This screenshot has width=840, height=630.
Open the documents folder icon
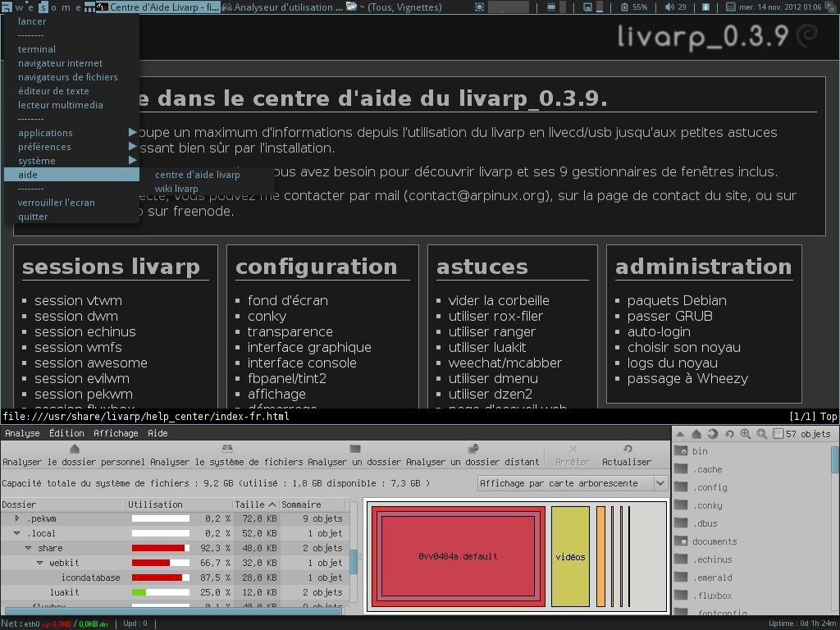(x=681, y=541)
